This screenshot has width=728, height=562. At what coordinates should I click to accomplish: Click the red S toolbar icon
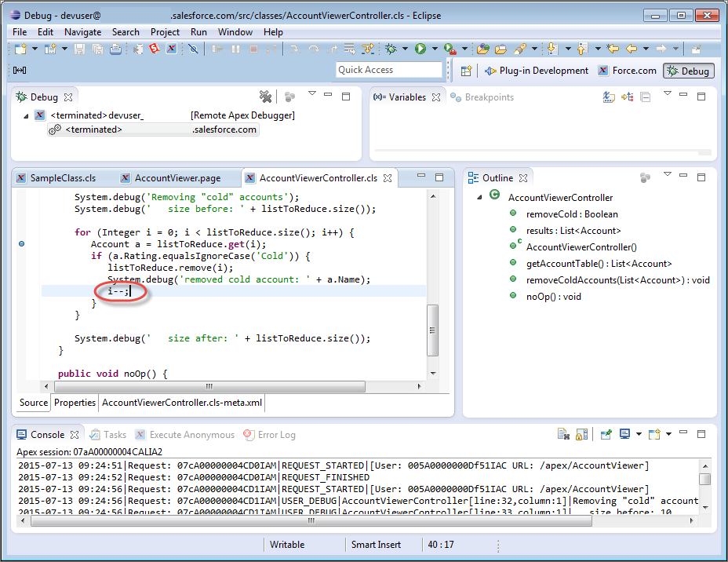pos(154,49)
